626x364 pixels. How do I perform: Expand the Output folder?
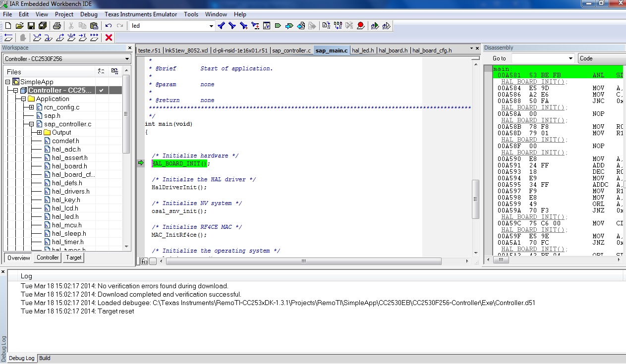click(x=39, y=132)
